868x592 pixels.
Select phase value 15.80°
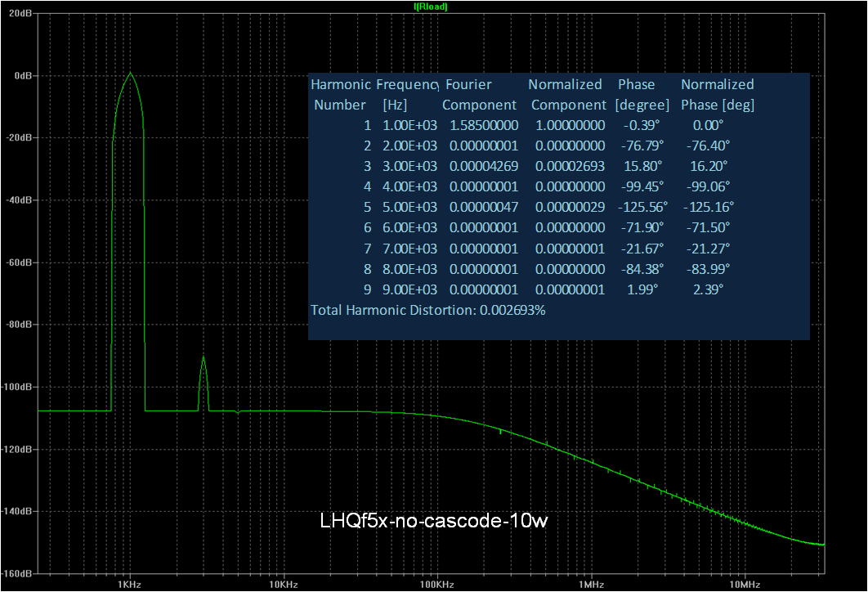click(x=642, y=167)
